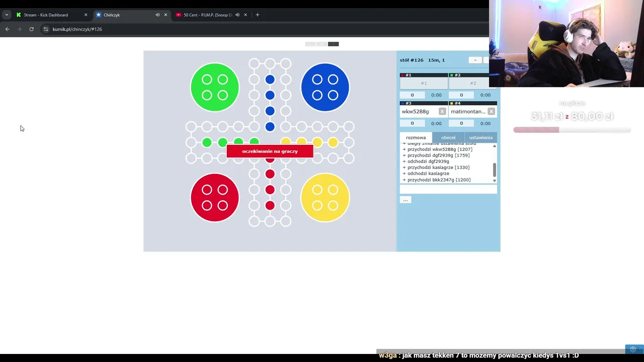Click the red home base circle
644x362 pixels.
click(215, 198)
